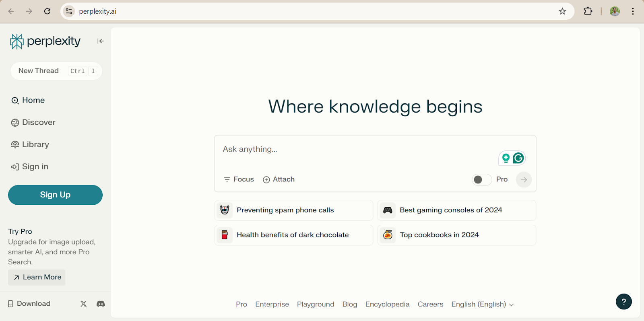This screenshot has height=321, width=644.
Task: Click the Pro footer link
Action: click(242, 304)
